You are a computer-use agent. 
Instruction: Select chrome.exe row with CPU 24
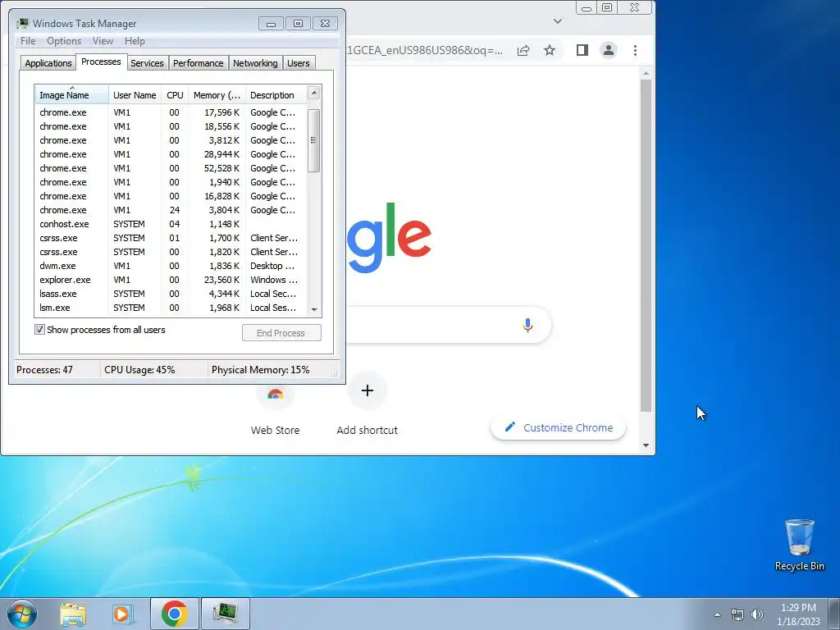(x=171, y=210)
